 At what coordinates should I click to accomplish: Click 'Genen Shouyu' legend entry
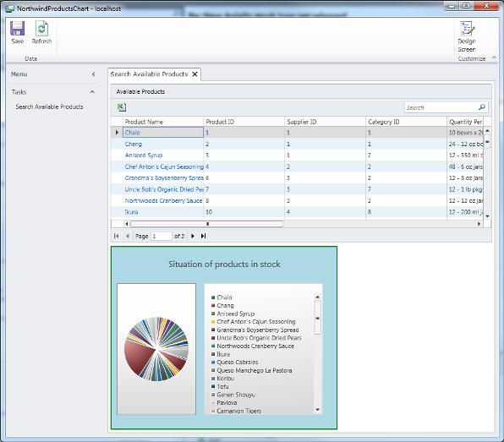[236, 395]
